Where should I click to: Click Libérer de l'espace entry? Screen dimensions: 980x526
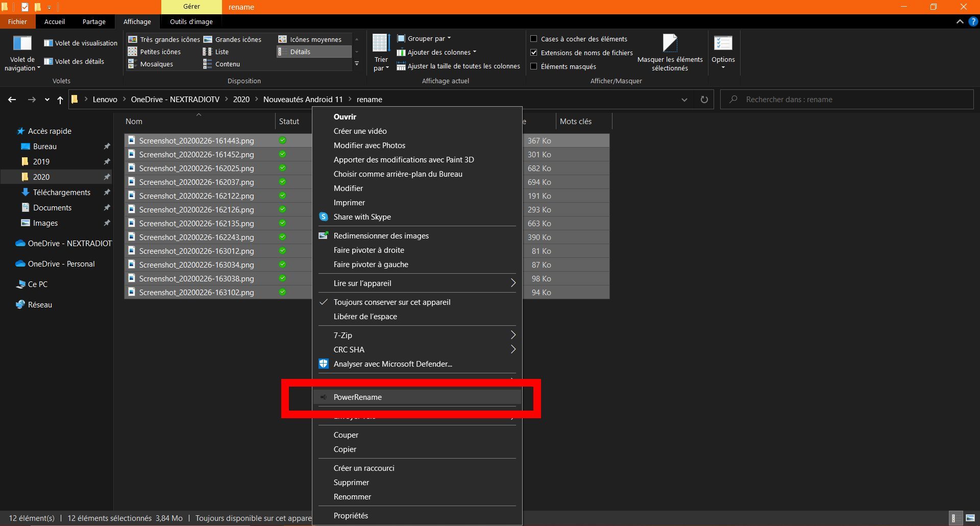tap(417, 316)
